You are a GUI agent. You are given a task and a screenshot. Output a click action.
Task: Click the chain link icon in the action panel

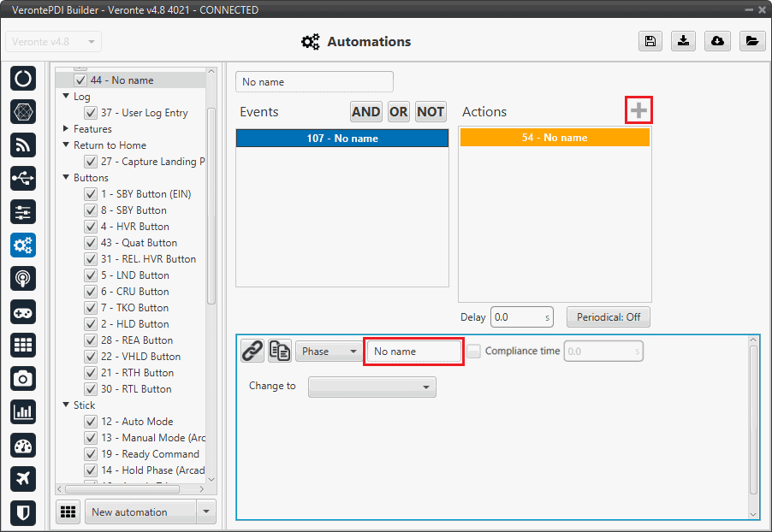click(252, 351)
